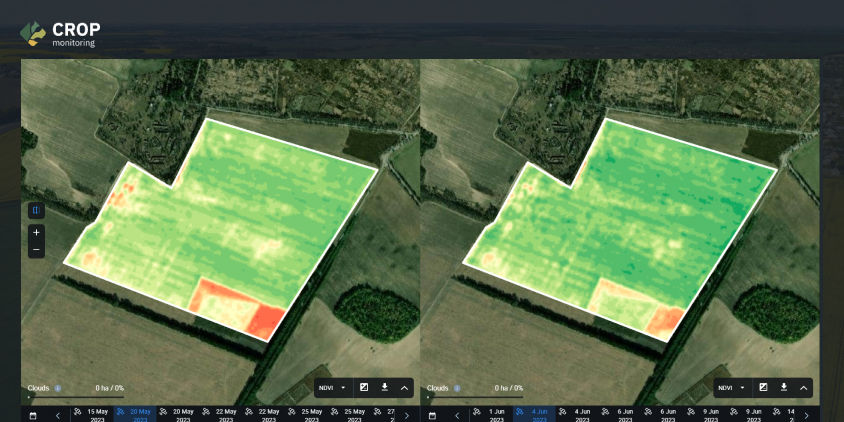Screen dimensions: 844x422
Task: Select the 1 Jun 2023 image date
Action: coord(491,415)
